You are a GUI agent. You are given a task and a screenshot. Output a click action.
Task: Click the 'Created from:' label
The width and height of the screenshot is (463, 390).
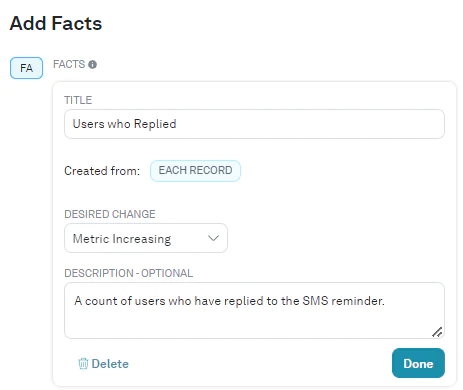click(102, 171)
